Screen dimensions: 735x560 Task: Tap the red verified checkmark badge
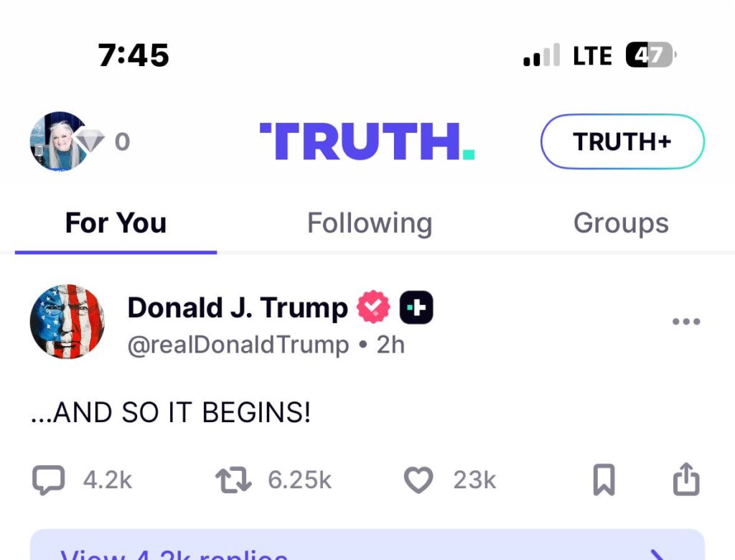click(373, 309)
